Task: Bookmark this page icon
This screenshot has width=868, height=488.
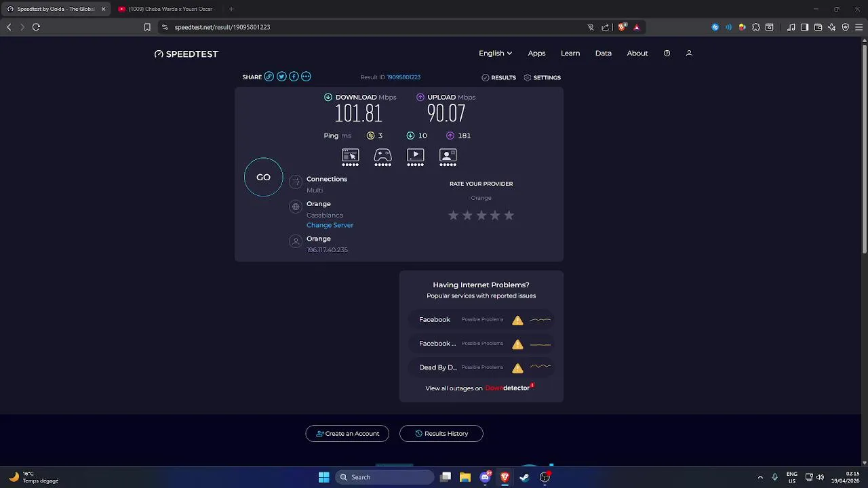Action: tap(147, 27)
